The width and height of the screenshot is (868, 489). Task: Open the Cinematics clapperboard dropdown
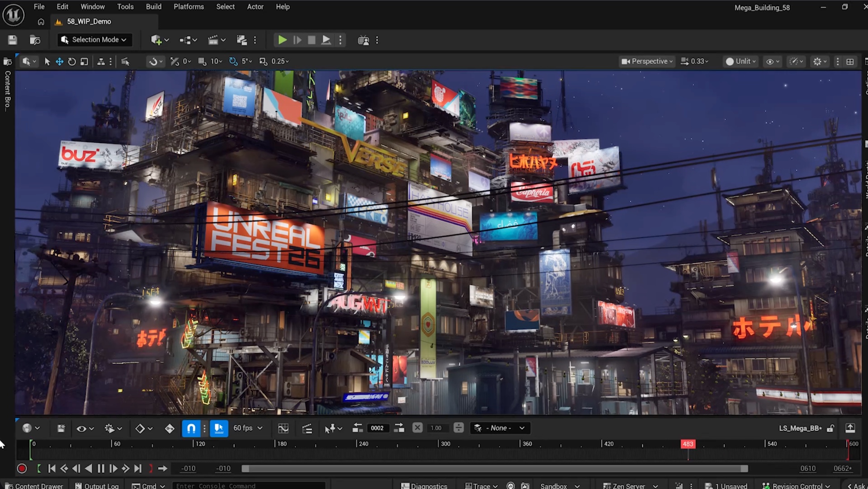pyautogui.click(x=217, y=40)
